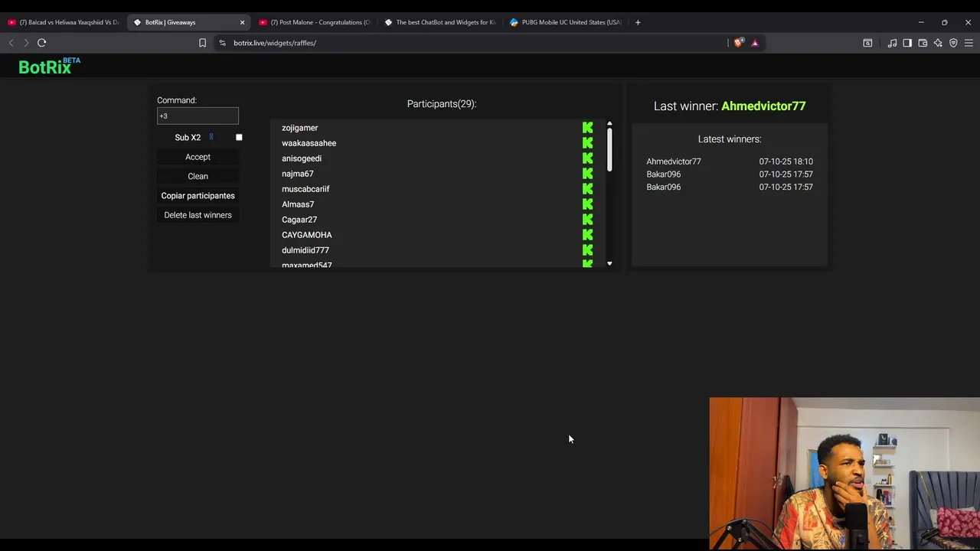
Task: Go forward to the next page
Action: pyautogui.click(x=25, y=43)
